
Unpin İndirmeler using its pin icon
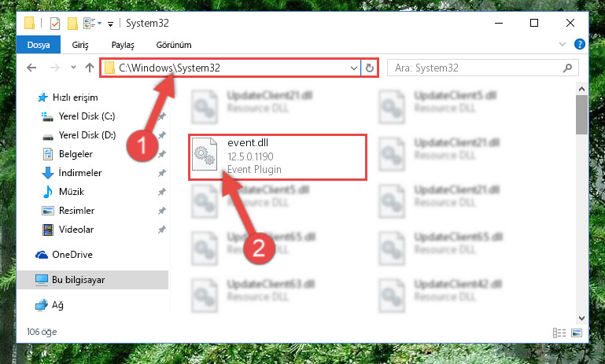(x=161, y=173)
